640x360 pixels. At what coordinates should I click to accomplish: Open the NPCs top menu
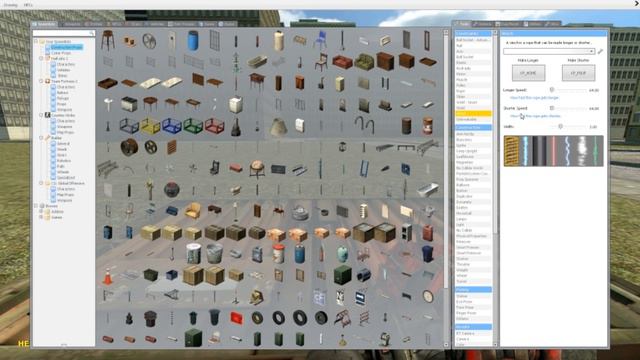pos(28,5)
